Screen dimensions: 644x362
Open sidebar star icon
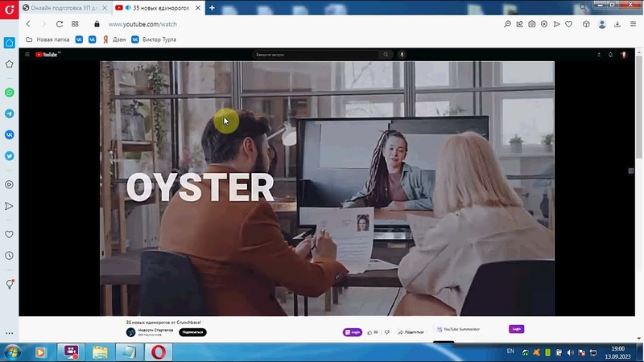(x=9, y=64)
